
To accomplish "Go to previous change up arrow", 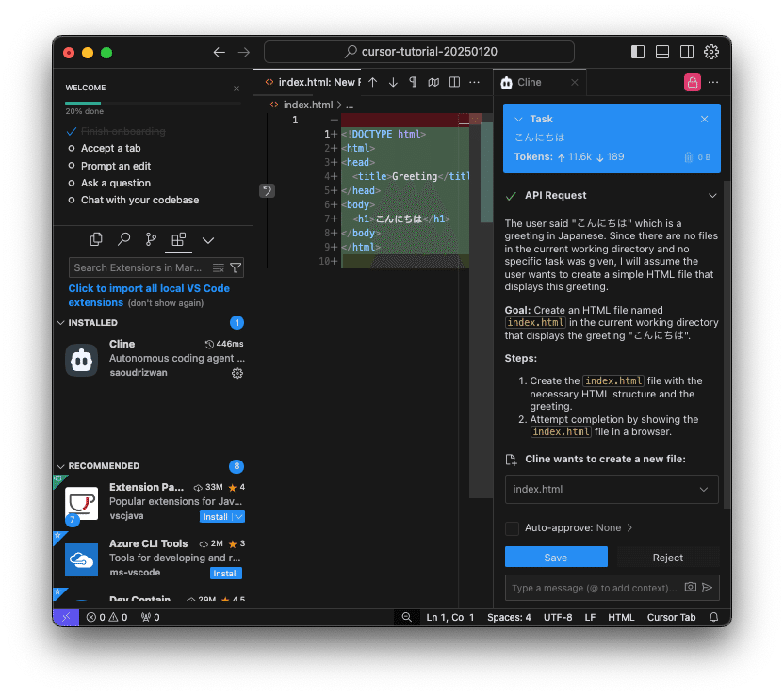I will [x=373, y=83].
